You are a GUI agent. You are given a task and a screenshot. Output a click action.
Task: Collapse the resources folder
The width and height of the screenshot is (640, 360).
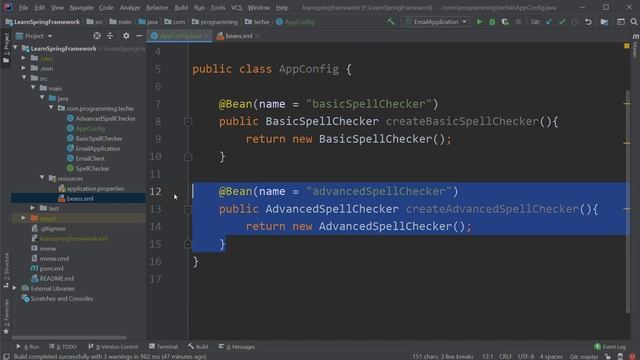42,178
